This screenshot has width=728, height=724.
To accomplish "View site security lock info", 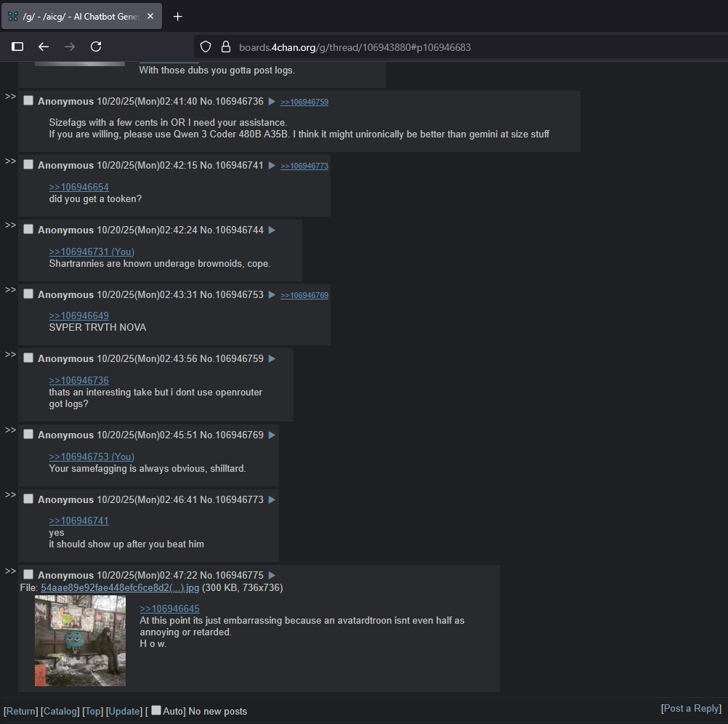I will (226, 47).
